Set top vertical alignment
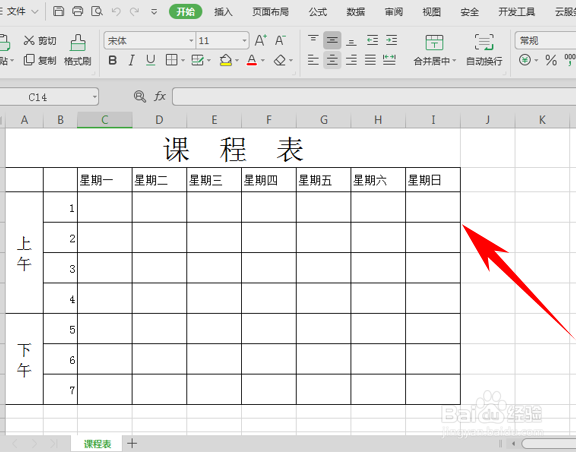The image size is (576, 452). pos(313,40)
